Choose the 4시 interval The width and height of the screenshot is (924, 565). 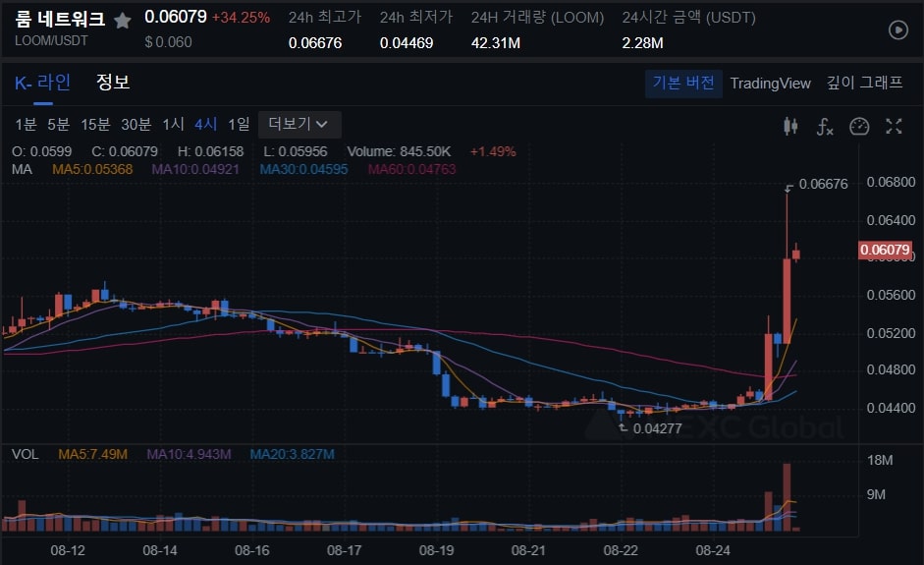205,125
